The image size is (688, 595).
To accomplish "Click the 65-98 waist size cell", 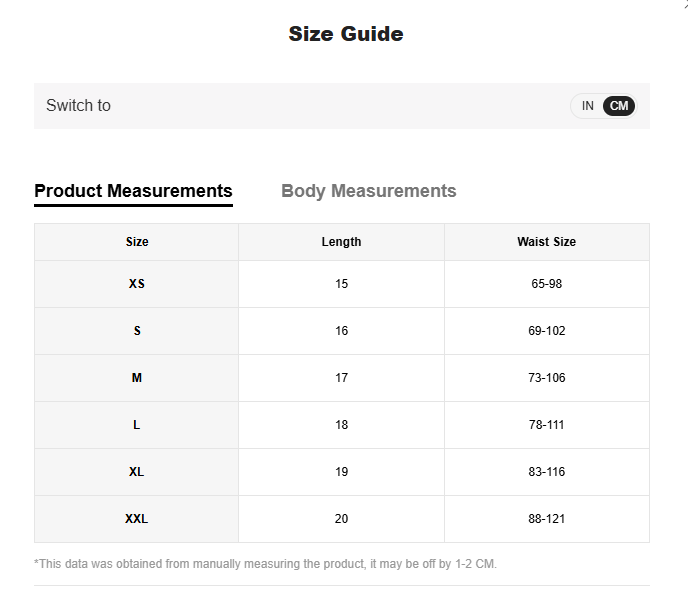I will pyautogui.click(x=546, y=284).
